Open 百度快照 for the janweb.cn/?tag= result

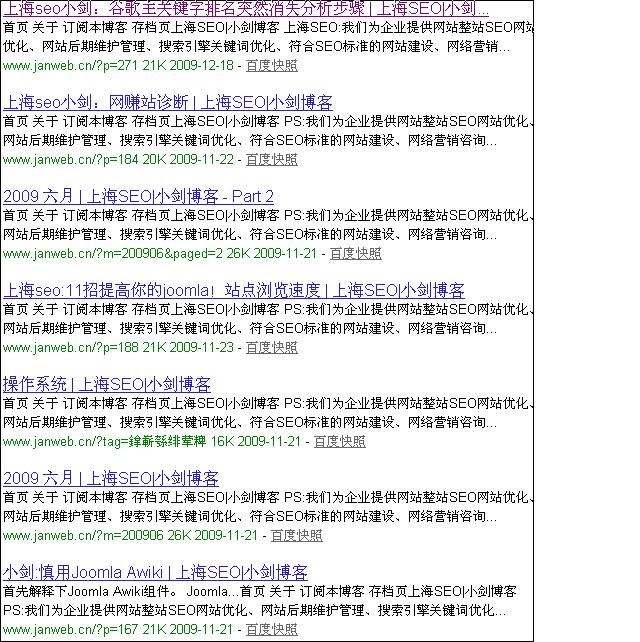[339, 441]
